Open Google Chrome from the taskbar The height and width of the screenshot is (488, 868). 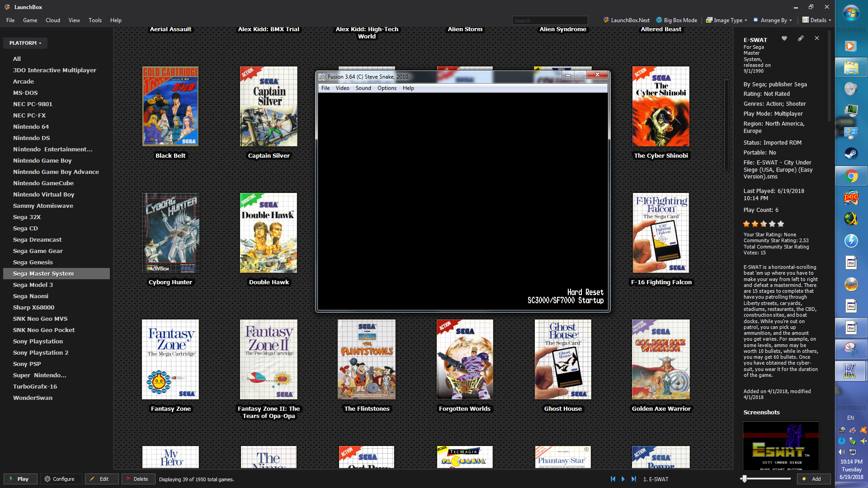pos(851,176)
